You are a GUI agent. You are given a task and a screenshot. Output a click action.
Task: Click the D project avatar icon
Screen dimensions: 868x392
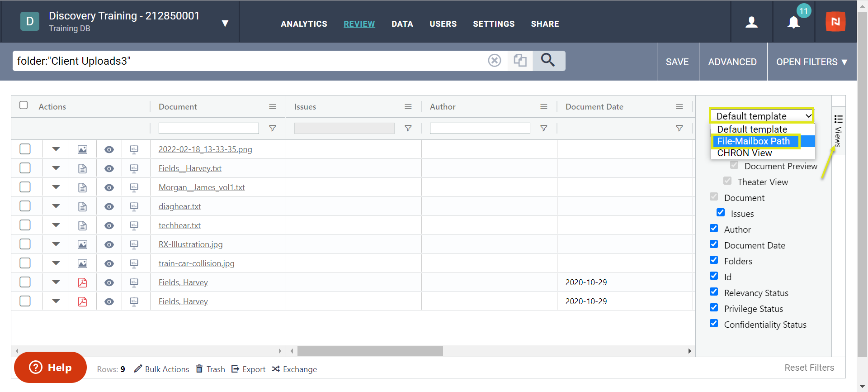tap(30, 21)
